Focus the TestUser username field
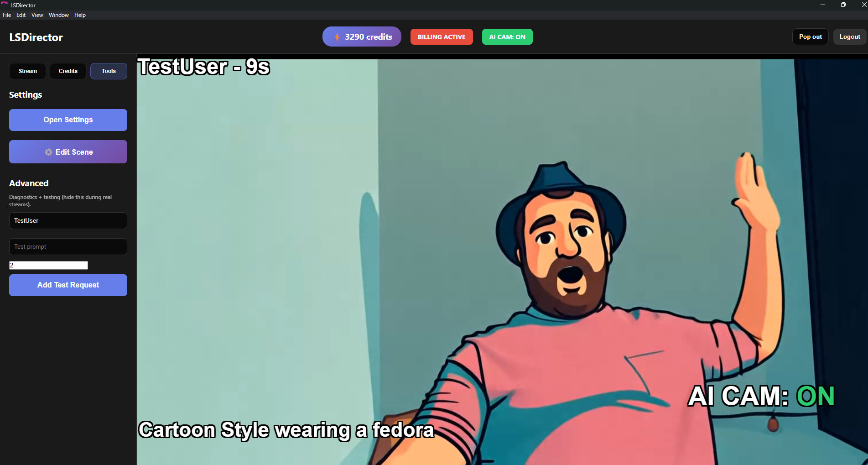The height and width of the screenshot is (465, 868). (68, 221)
